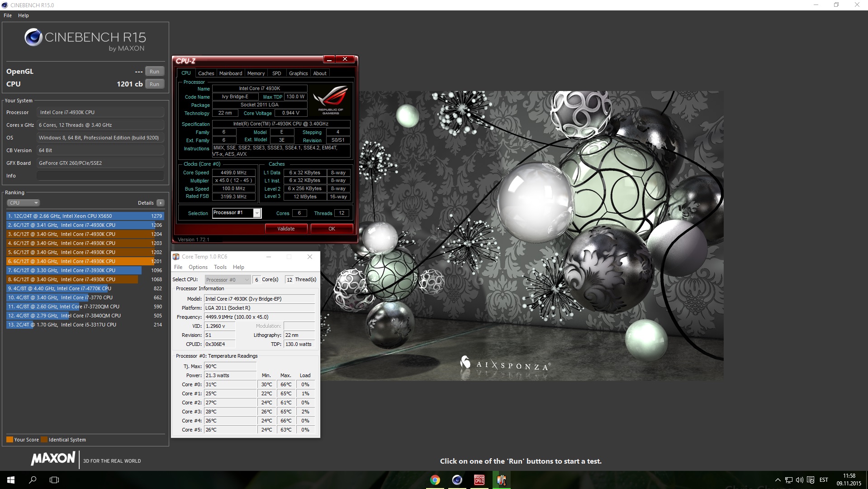The height and width of the screenshot is (489, 868).
Task: Switch to ROG CPU-Z taskbar icon
Action: tap(479, 480)
